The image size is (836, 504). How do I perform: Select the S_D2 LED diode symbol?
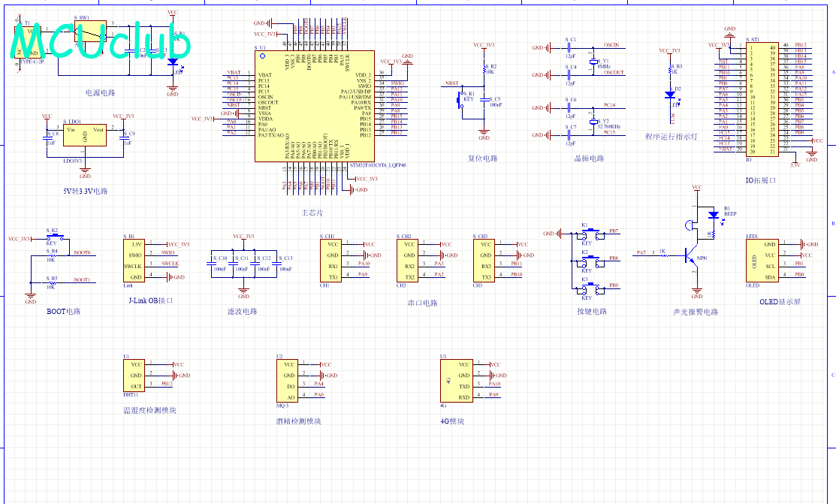pyautogui.click(x=670, y=95)
